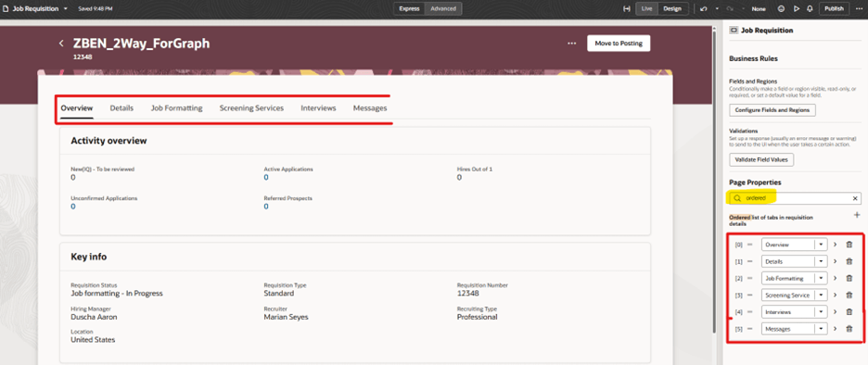Add a new tab with plus icon

[857, 215]
